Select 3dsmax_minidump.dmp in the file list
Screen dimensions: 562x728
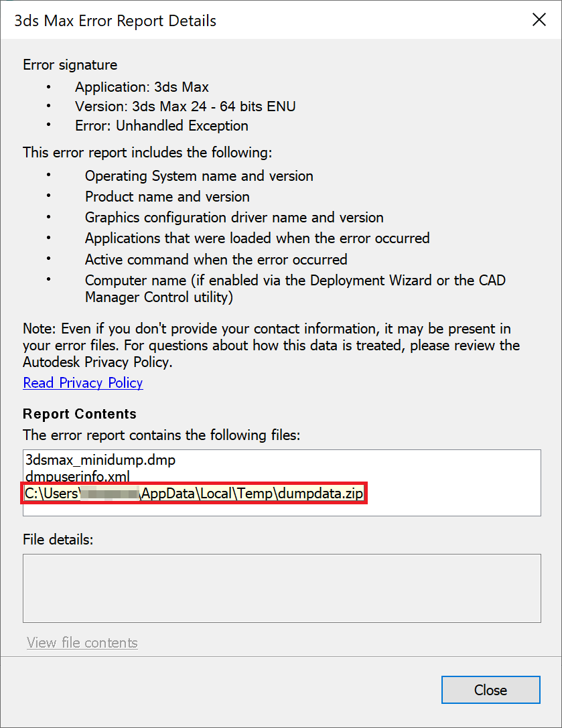coord(100,461)
